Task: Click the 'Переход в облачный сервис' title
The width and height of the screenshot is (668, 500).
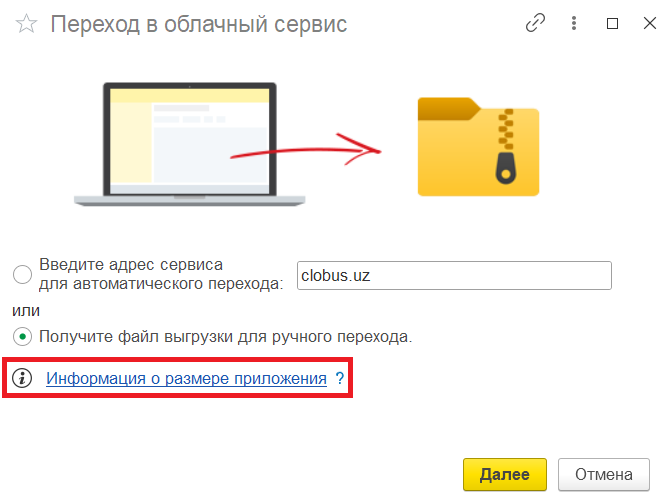Action: point(198,25)
